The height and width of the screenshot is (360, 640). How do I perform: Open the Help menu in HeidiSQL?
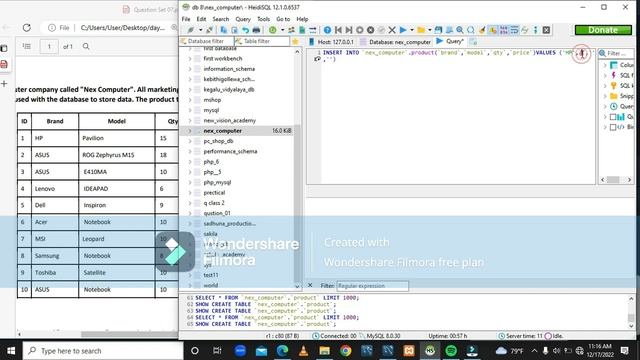point(302,19)
